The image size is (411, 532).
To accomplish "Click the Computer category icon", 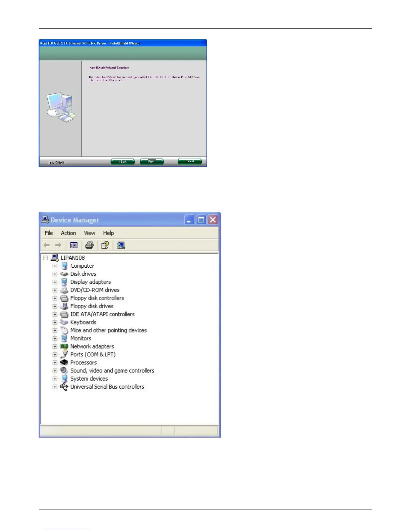I will (64, 266).
